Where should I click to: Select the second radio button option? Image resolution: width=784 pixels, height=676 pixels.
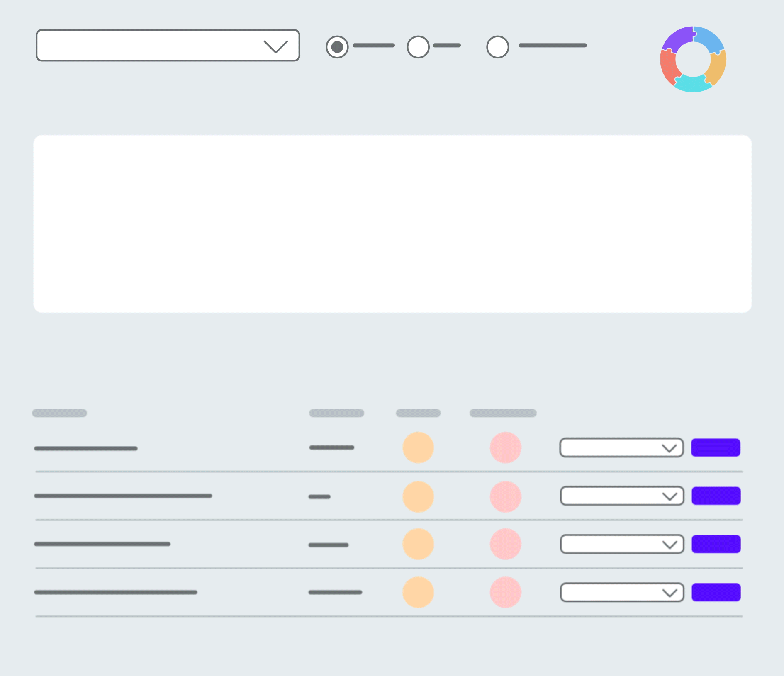click(x=418, y=47)
